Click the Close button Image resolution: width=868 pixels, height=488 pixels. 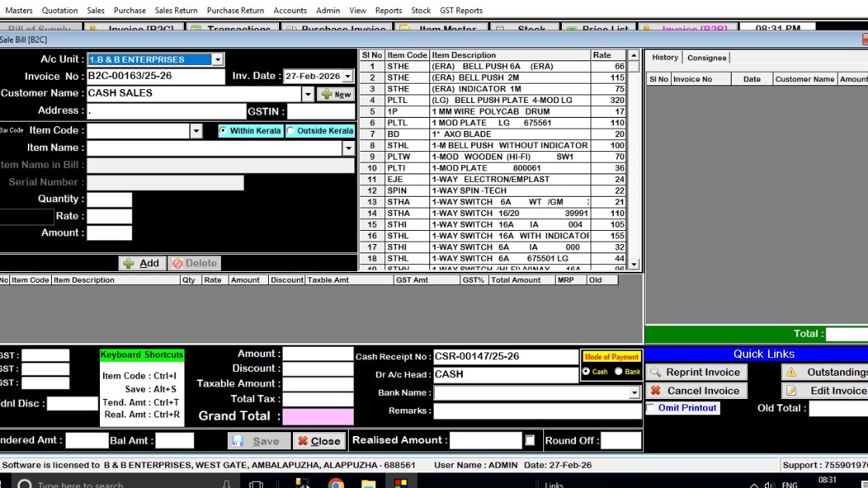[x=319, y=441]
